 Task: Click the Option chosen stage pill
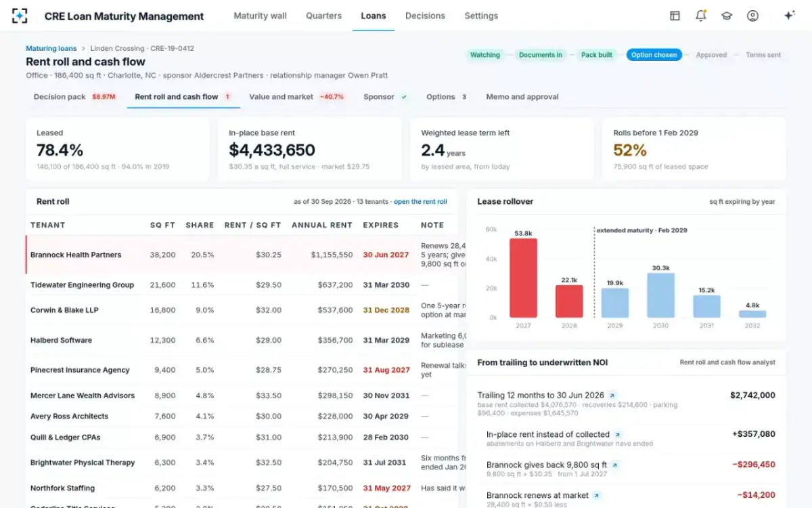coord(654,55)
